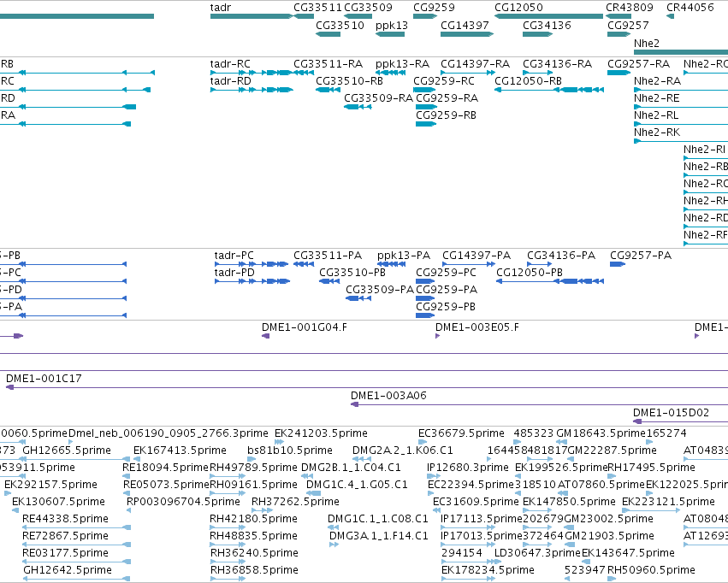Click EST EK178234.5prime

pos(469,580)
